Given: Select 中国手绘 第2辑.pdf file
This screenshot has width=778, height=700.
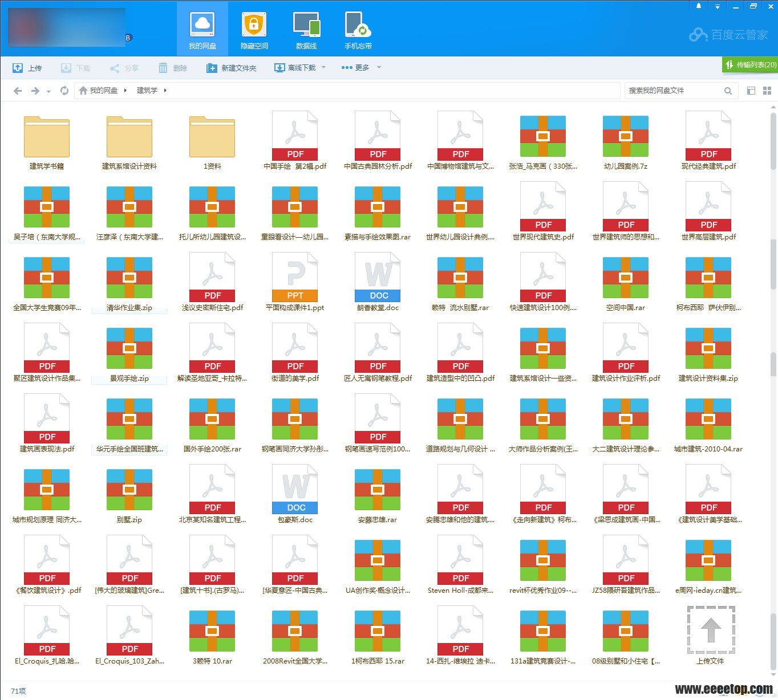Looking at the screenshot, I should click(x=295, y=142).
